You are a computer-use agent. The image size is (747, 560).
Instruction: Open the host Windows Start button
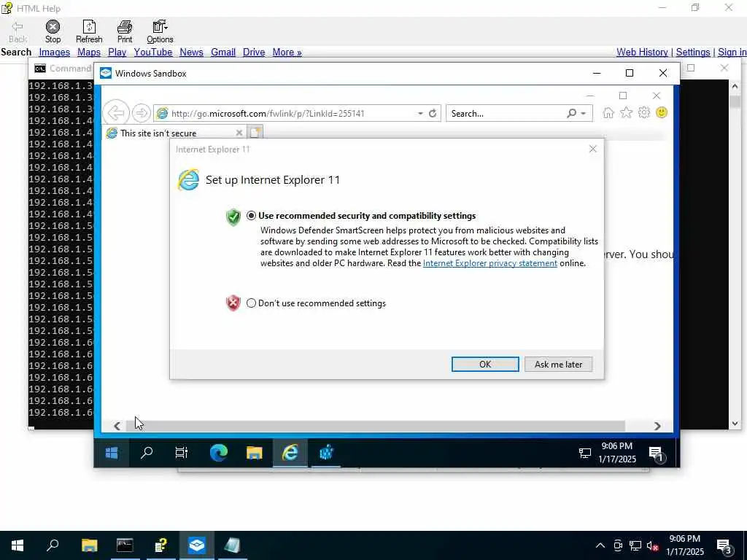(18, 545)
